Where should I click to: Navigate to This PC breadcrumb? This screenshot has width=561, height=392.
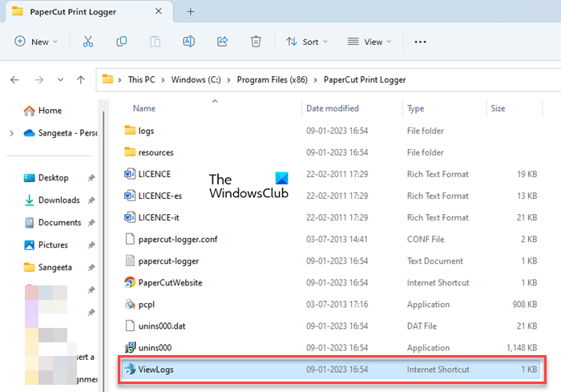[x=142, y=79]
